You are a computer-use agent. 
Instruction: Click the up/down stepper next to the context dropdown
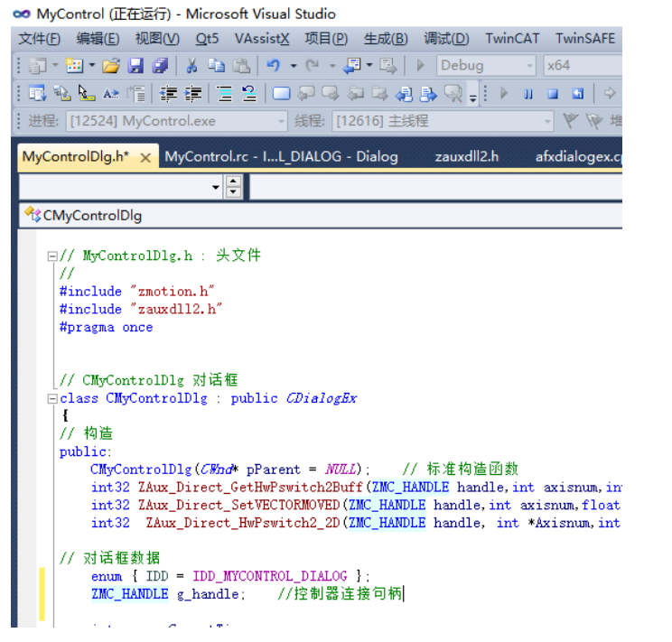(233, 187)
